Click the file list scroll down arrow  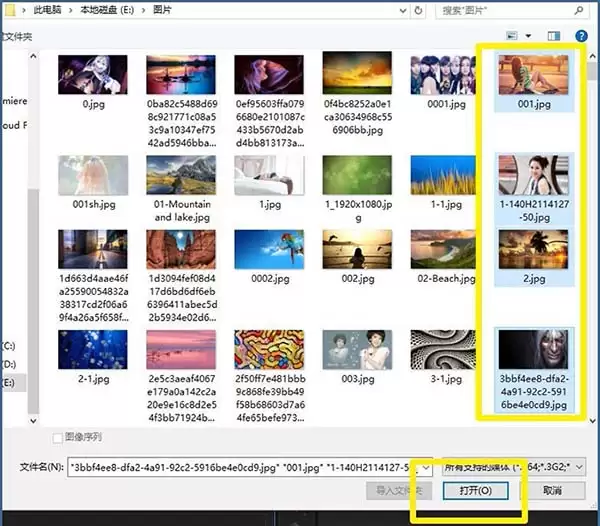coord(593,420)
